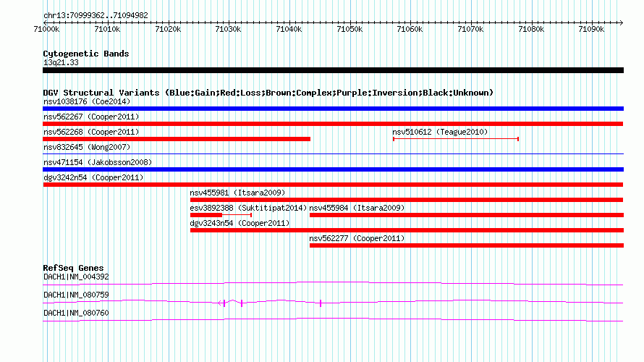
Task: Click the blue nsv1038176 gain bar
Action: click(333, 109)
